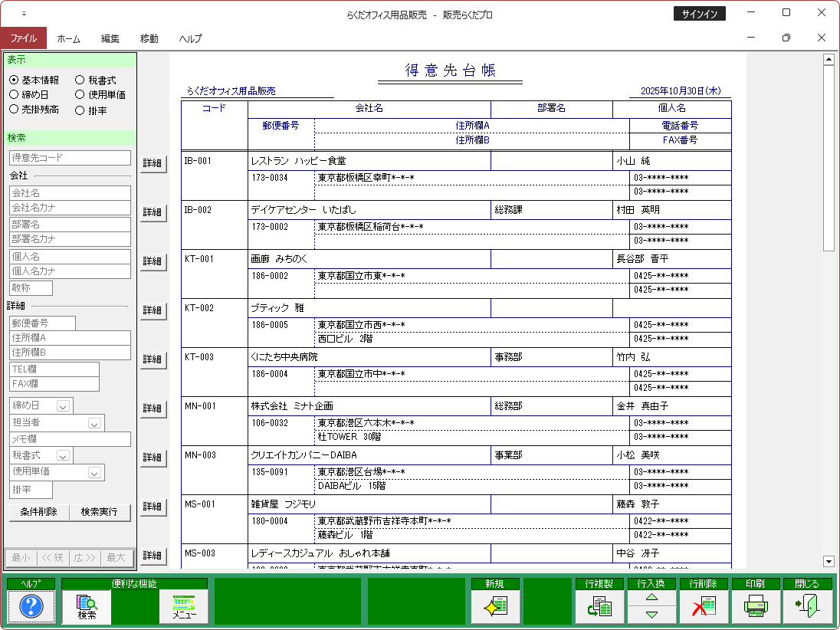Viewport: 840px width, 630px height.
Task: Open the 検索 magnifier icon in 便利な機能
Action: coord(87,606)
